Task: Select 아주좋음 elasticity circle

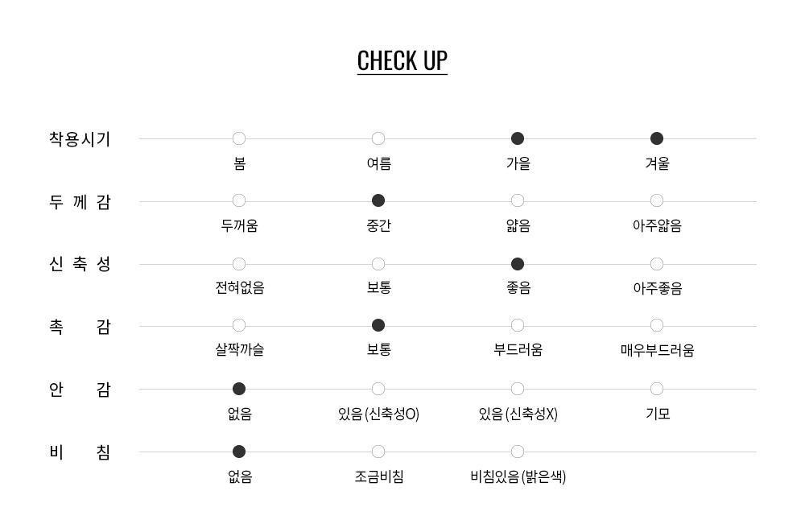Action: [657, 264]
